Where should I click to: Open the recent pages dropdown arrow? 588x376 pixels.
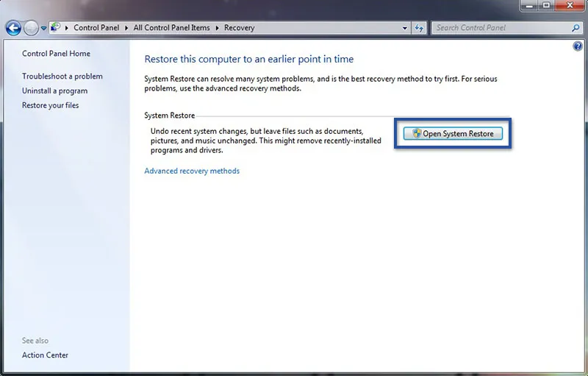point(43,28)
